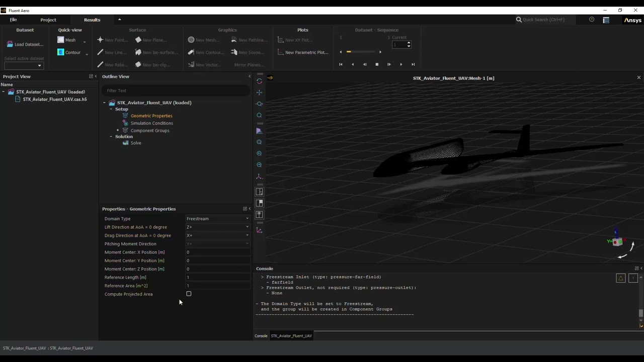The width and height of the screenshot is (644, 362).
Task: Click New Scene graphics tool
Action: [248, 52]
